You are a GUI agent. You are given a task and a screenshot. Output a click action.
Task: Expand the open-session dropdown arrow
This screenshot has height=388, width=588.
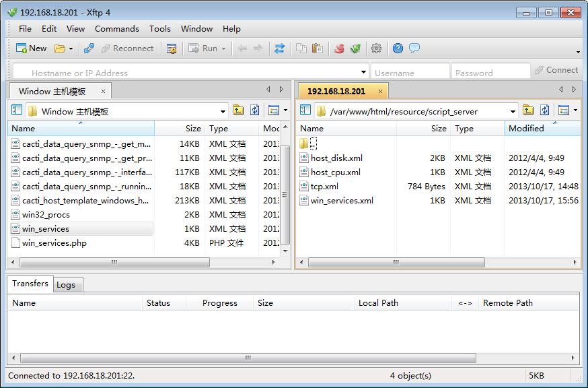click(x=71, y=48)
